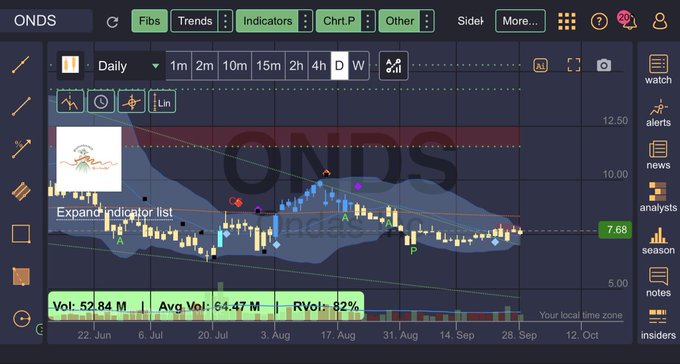Switch to the 10m timeframe
Screen dimensions: 680x364
(x=235, y=66)
